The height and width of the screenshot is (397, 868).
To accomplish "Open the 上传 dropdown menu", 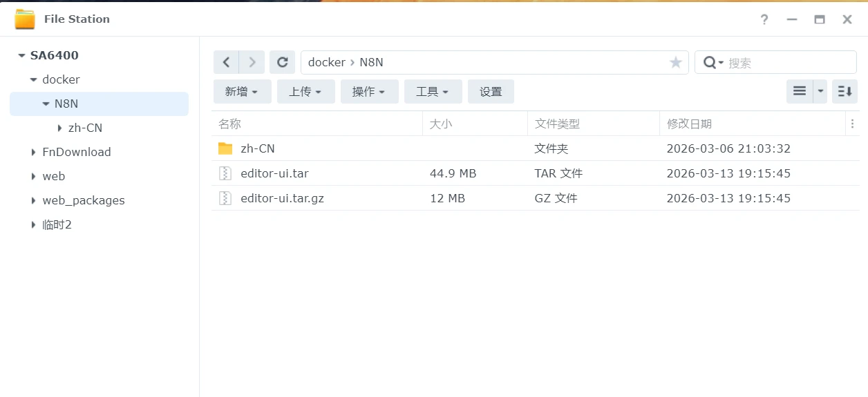I will coord(305,92).
